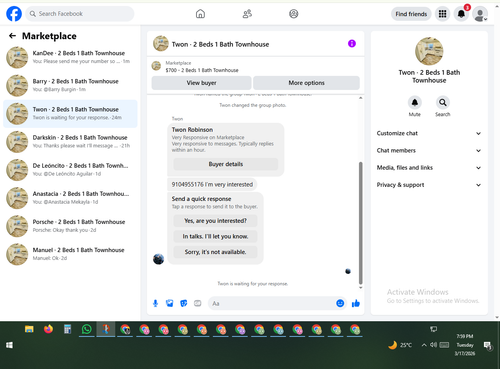Screen dimensions: 500x369
Task: Open the KanDee townhouse conversation
Action: coord(70,57)
